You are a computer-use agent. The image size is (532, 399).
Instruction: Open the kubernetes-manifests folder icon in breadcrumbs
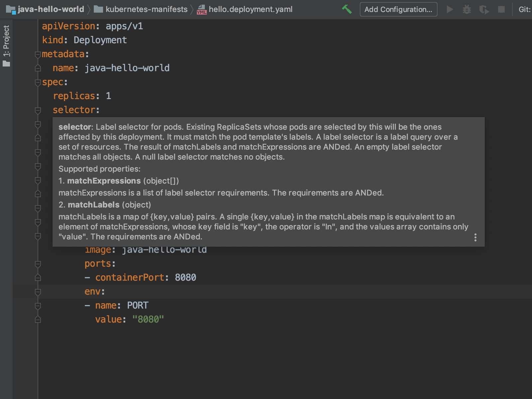[97, 9]
